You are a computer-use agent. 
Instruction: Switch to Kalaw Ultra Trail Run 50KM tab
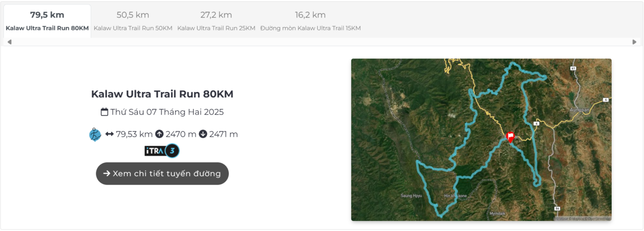[133, 21]
